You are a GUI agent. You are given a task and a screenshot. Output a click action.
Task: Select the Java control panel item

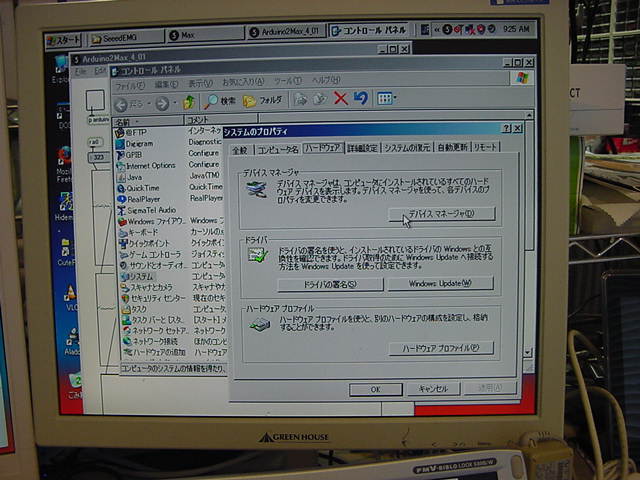tap(130, 178)
